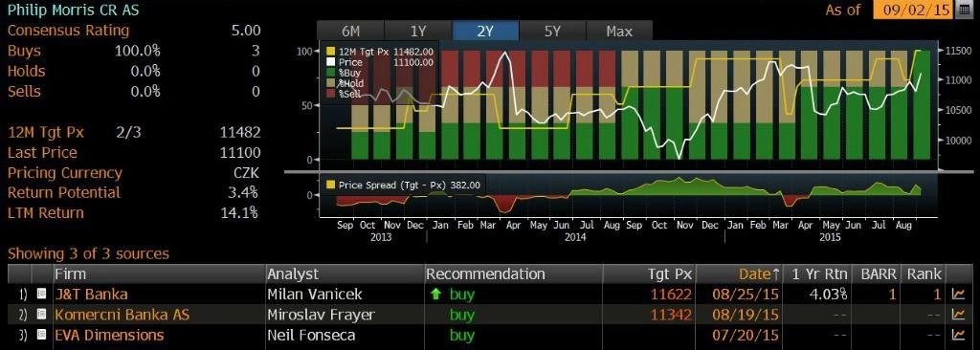Open the EVA Dimensions firm link
Viewport: 980px width, 350px height.
pyautogui.click(x=109, y=335)
